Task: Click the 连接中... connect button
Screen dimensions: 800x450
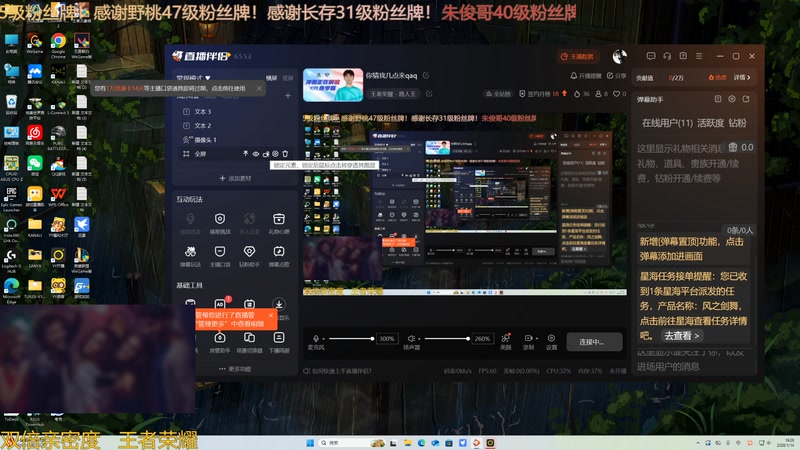Action: pos(592,341)
